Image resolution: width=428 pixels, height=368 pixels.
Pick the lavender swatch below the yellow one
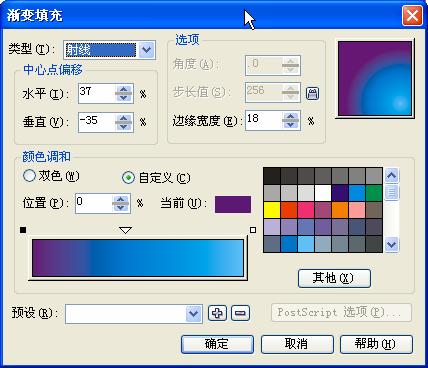pos(272,227)
